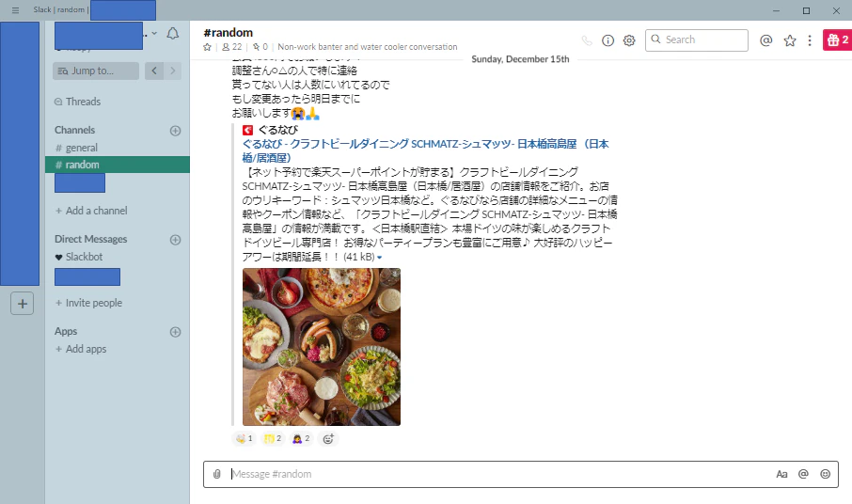The width and height of the screenshot is (852, 504).
Task: Add a workspace with plus button
Action: coord(23,304)
